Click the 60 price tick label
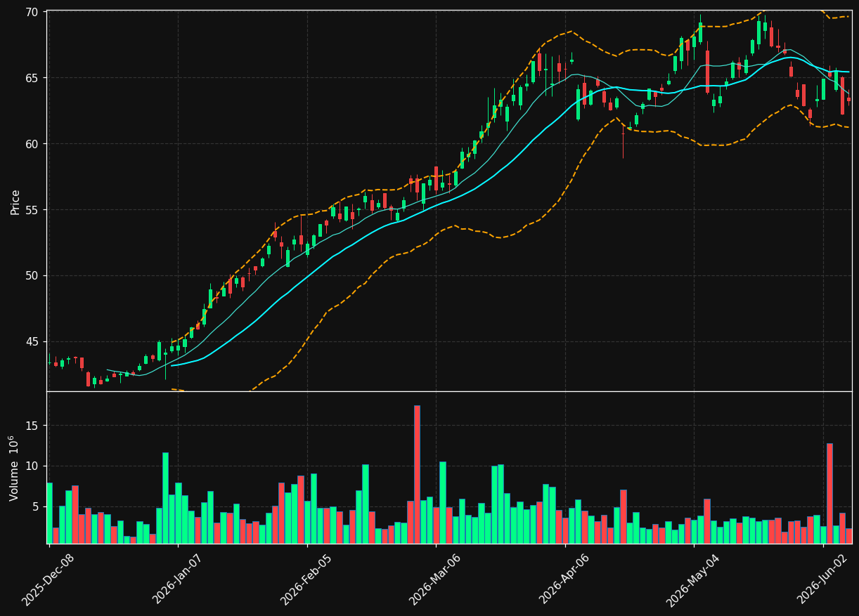Screen dimensions: 859x616 pos(32,144)
